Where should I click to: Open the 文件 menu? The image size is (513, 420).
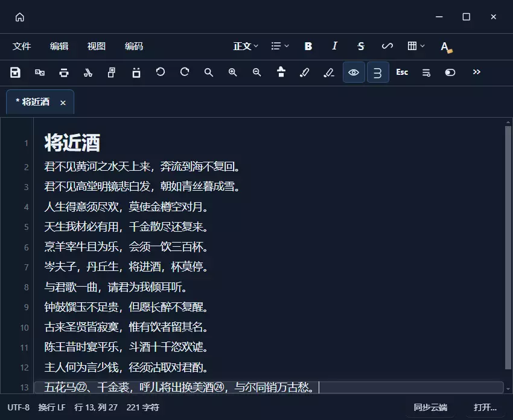coord(22,46)
